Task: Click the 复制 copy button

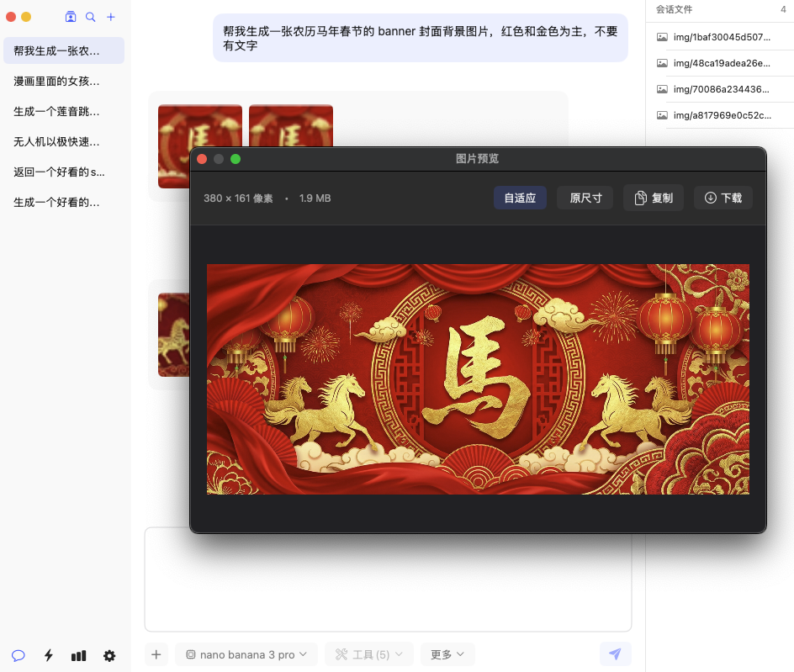Action: (654, 198)
